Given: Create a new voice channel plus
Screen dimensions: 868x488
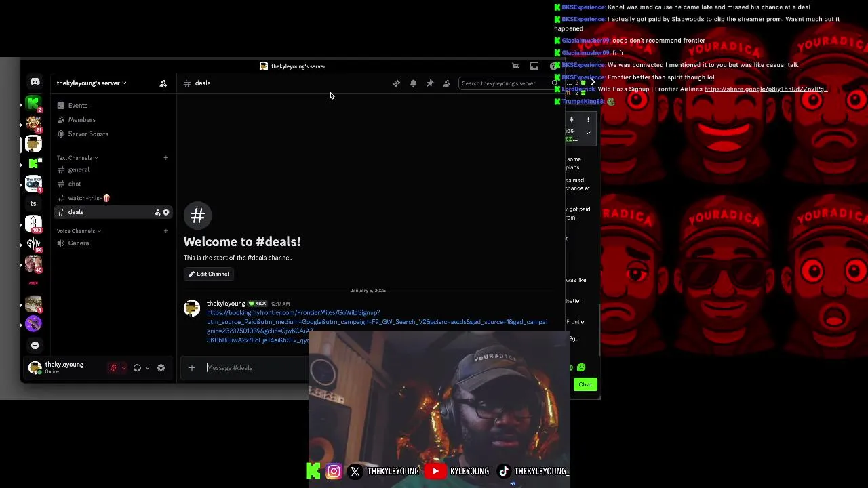Looking at the screenshot, I should (x=165, y=231).
